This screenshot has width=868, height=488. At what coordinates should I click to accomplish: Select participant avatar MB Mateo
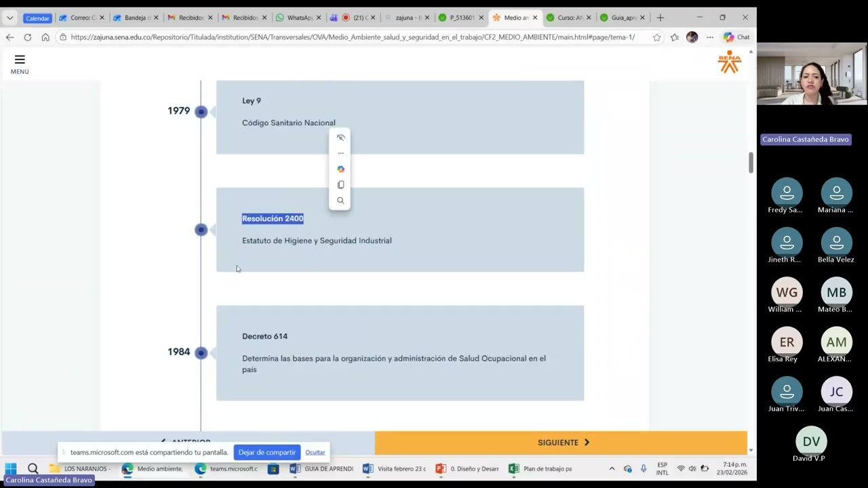click(x=836, y=292)
